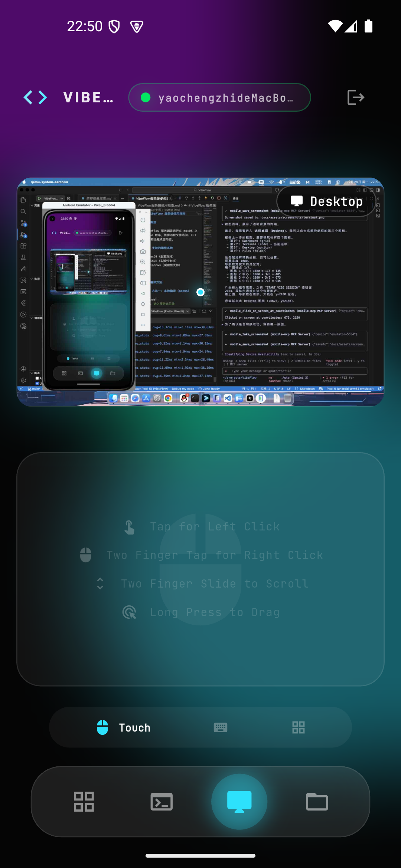The image size is (401, 868).
Task: Click the Search icon in the remote VS Code sidebar
Action: tap(23, 211)
